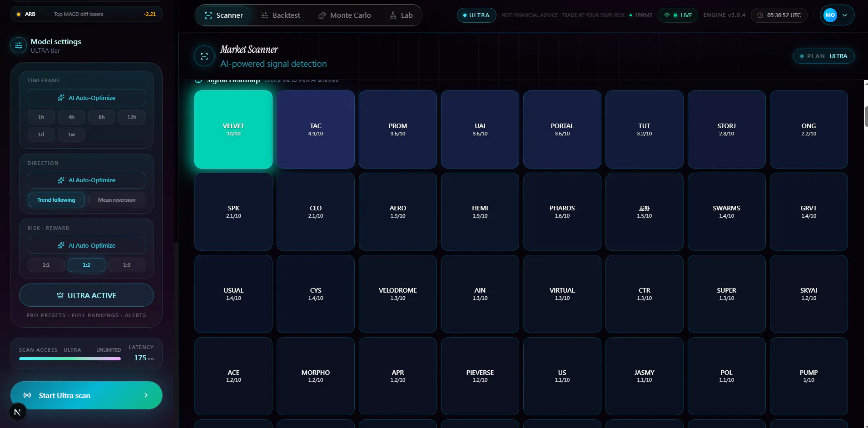Viewport: 868px width, 428px height.
Task: Click the Market Scanner frame icon
Action: coord(204,56)
